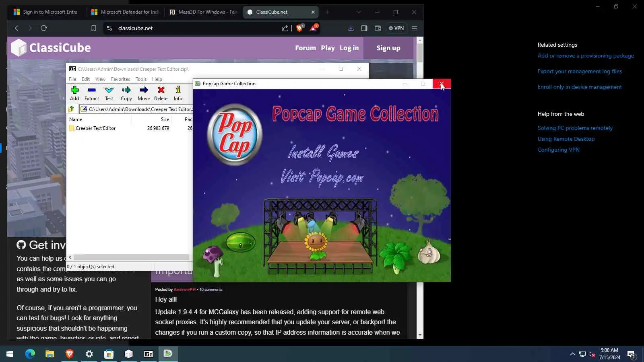Click the Sign up button on ClassiCube
The height and width of the screenshot is (362, 644).
388,48
